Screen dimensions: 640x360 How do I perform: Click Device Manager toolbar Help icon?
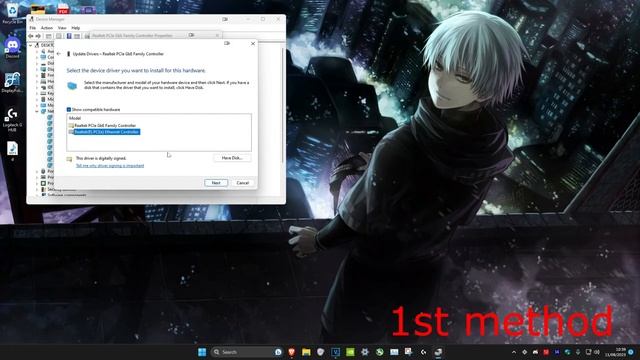[69, 36]
